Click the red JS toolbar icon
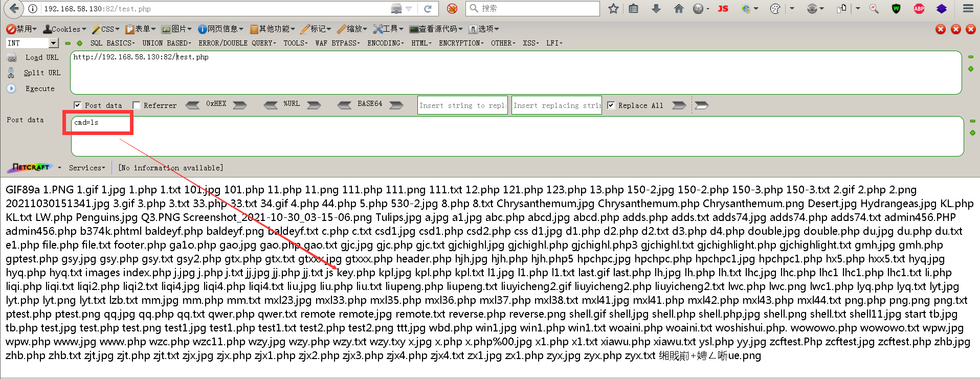 [x=723, y=9]
